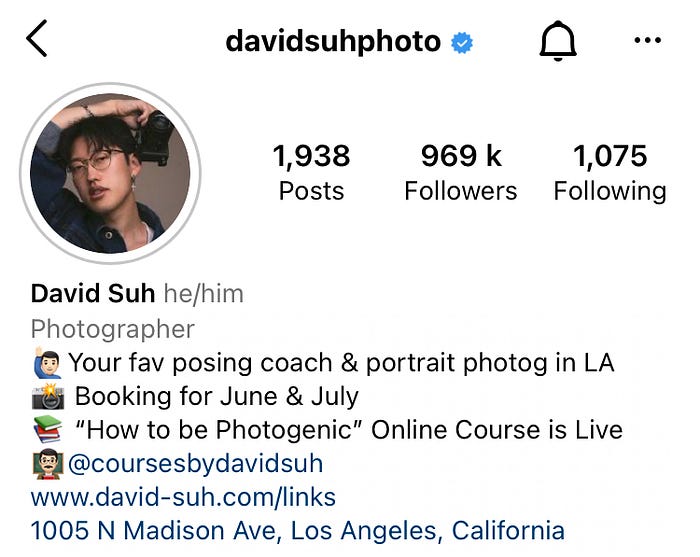Viewport: 700px width, 557px height.
Task: Go back using the back arrow
Action: [37, 38]
